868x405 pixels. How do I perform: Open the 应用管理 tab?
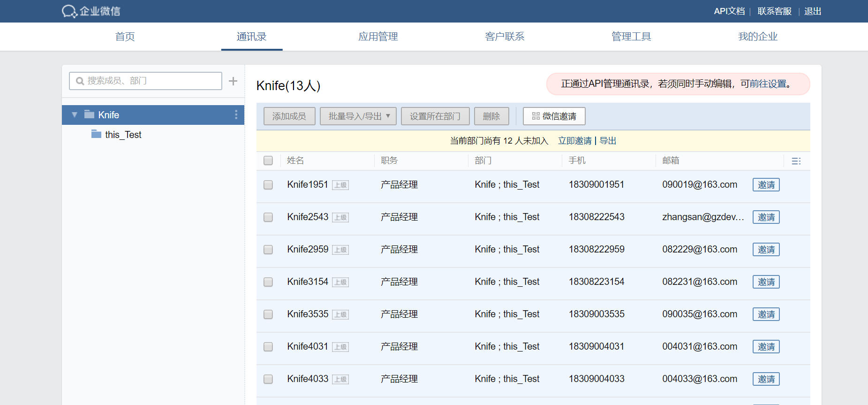(x=378, y=37)
